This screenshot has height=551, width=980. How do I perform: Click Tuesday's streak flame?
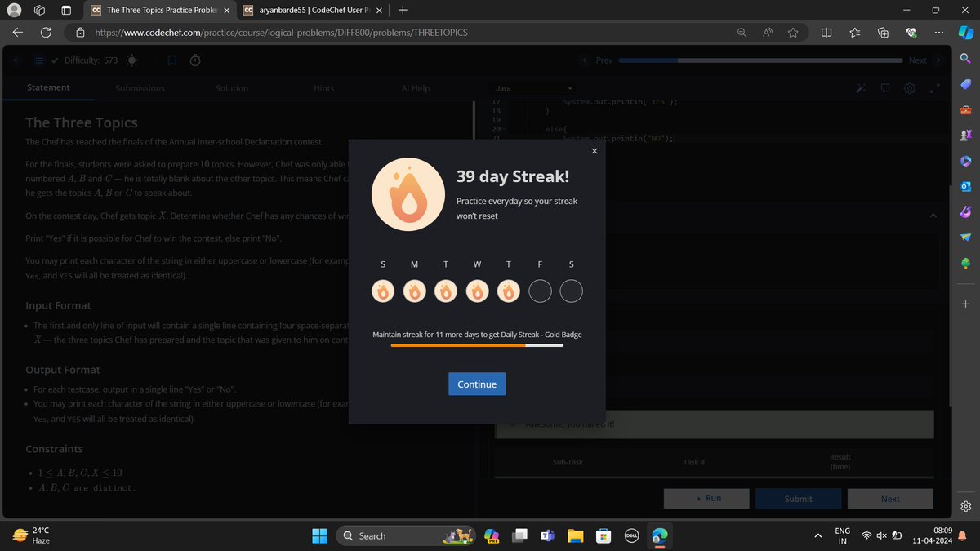click(x=445, y=291)
